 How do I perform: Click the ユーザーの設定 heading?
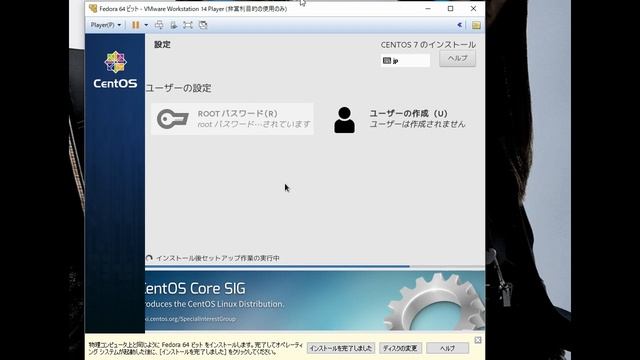pyautogui.click(x=178, y=88)
